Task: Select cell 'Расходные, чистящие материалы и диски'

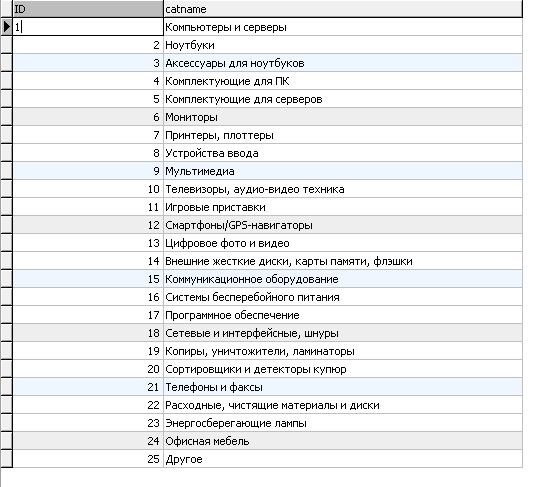Action: [x=343, y=405]
